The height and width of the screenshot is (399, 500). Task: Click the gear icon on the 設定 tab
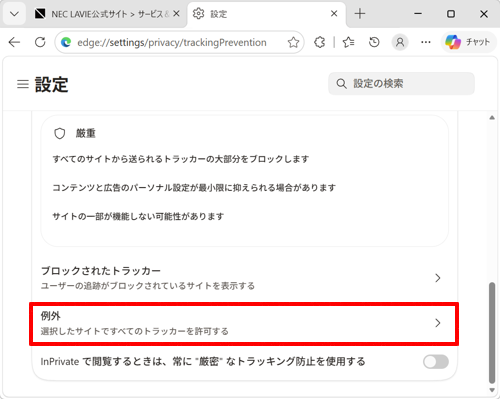click(x=198, y=14)
